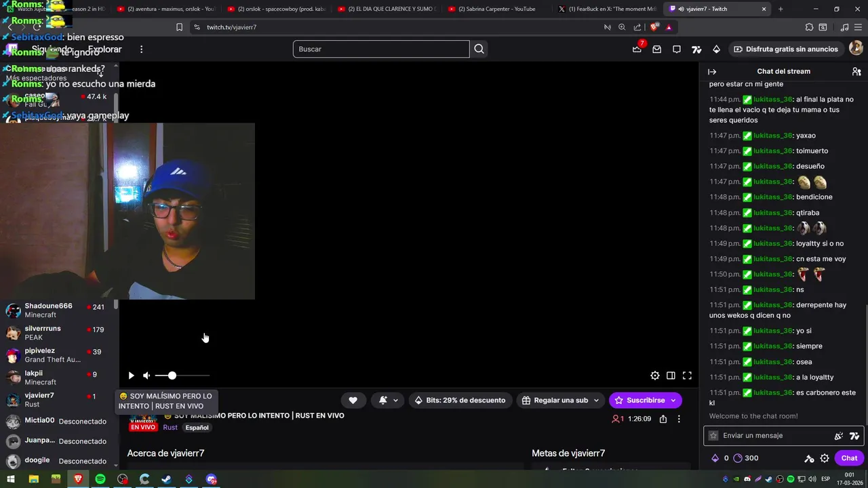Open Brave hamburger main menu
The width and height of the screenshot is (868, 488).
pyautogui.click(x=859, y=27)
